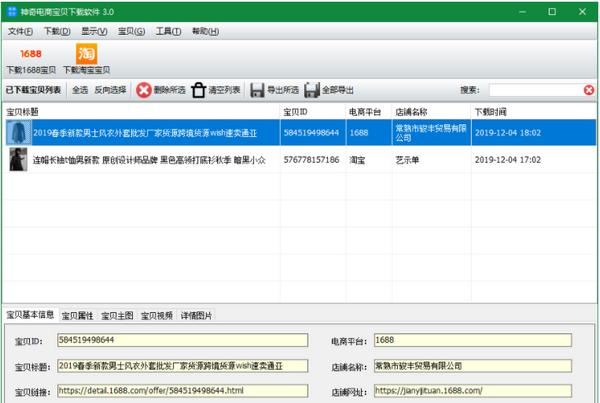Click the 1688 download icon

31,54
